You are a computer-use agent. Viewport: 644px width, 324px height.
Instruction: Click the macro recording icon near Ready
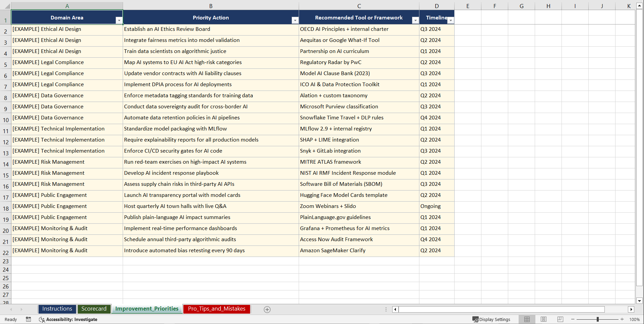click(x=28, y=319)
